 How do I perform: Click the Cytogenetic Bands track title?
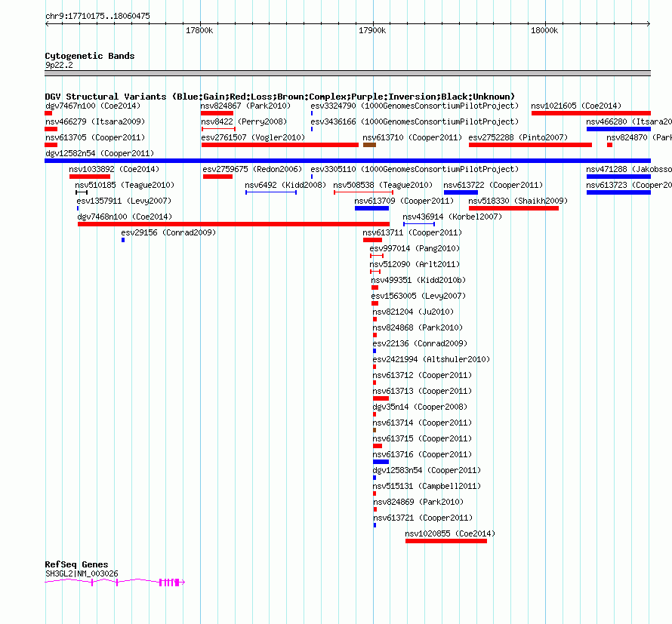pos(90,56)
